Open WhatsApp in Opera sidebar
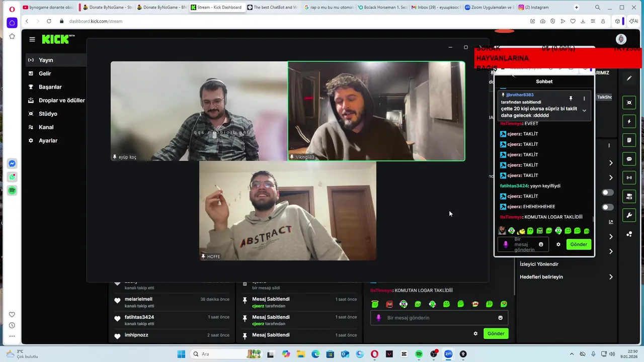Image resolution: width=644 pixels, height=362 pixels. click(x=12, y=177)
